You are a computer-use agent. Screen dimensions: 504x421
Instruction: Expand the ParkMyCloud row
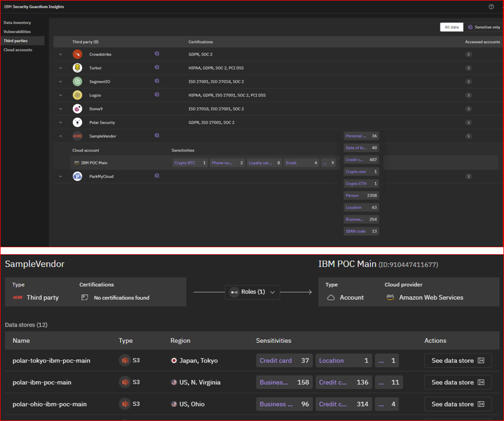60,176
